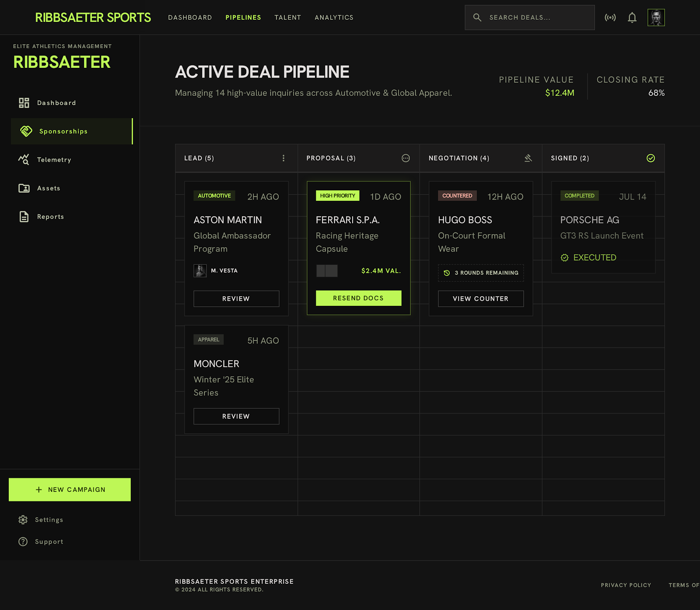Select Dashboard label in sidebar
This screenshot has height=610, width=700.
point(56,103)
